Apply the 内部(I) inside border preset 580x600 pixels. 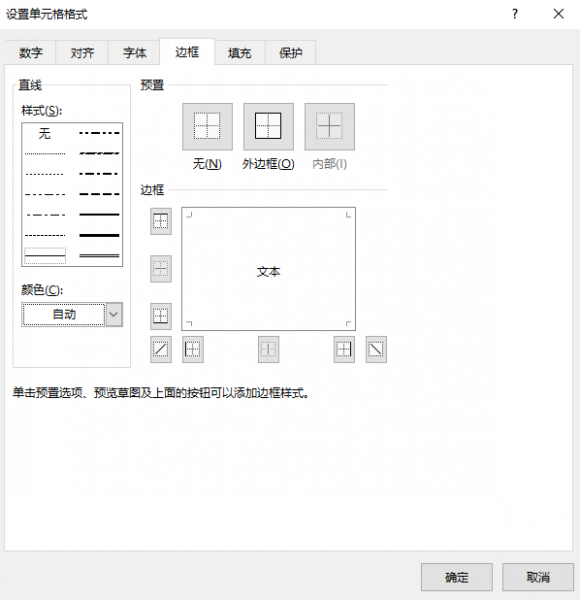click(x=329, y=126)
